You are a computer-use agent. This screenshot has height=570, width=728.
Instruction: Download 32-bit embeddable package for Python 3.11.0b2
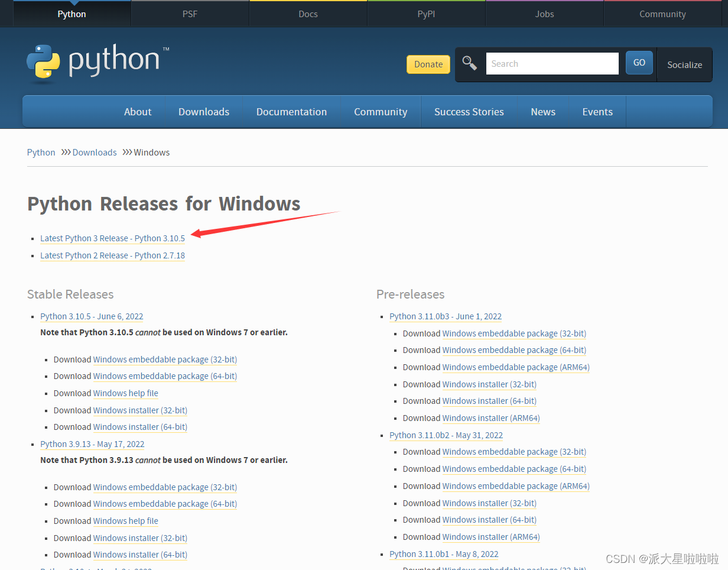pos(514,452)
